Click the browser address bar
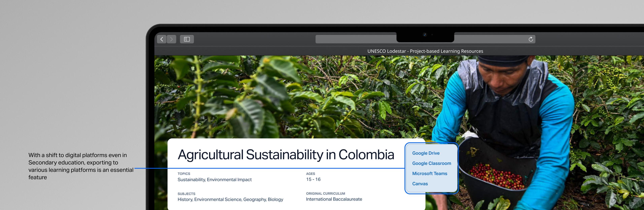 [425, 39]
